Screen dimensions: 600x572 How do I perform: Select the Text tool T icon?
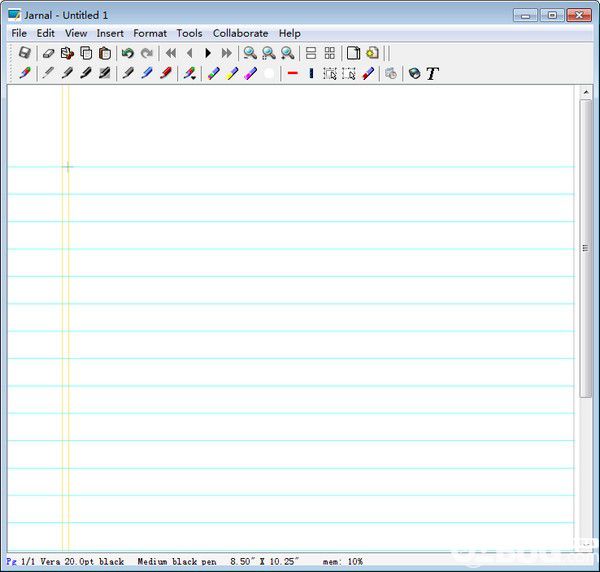[433, 73]
